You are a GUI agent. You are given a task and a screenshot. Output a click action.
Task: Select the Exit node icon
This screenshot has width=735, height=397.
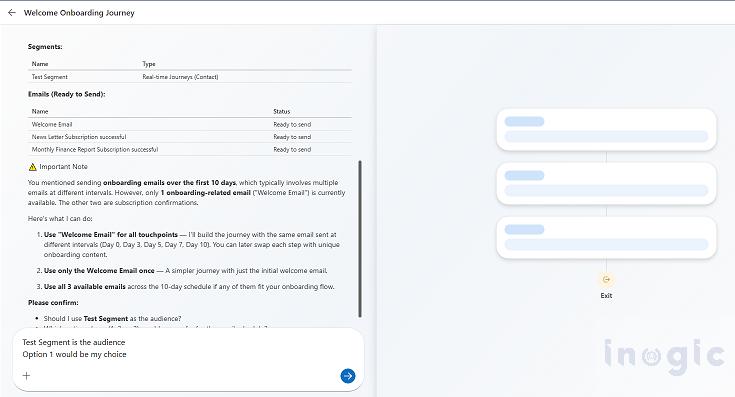(x=606, y=279)
